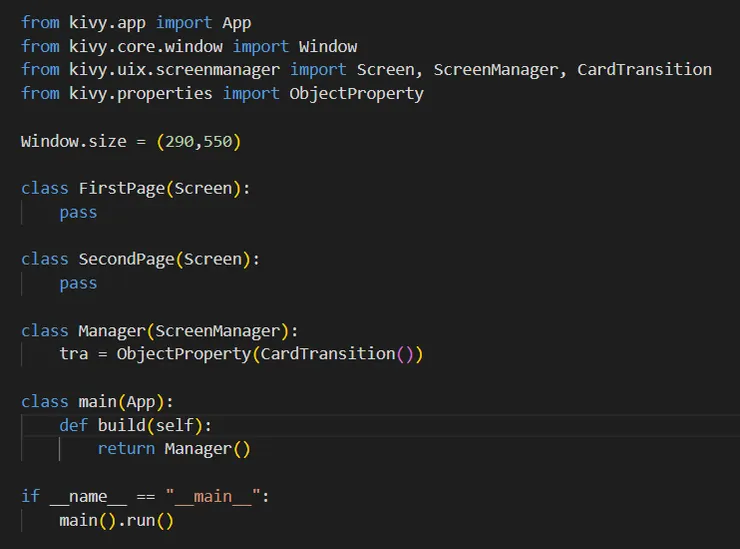Click the method name 'build'

click(122, 425)
